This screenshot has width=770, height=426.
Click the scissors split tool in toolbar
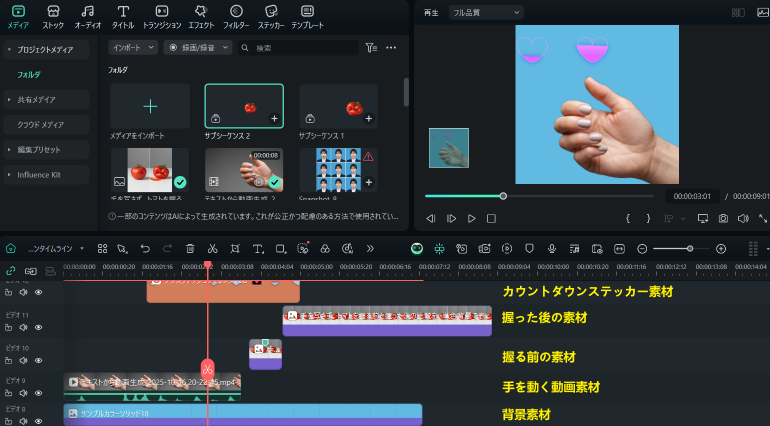coord(212,248)
